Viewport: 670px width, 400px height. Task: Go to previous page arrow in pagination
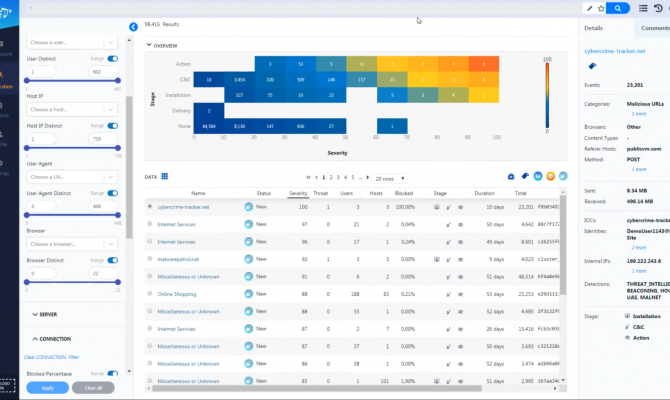(316, 177)
